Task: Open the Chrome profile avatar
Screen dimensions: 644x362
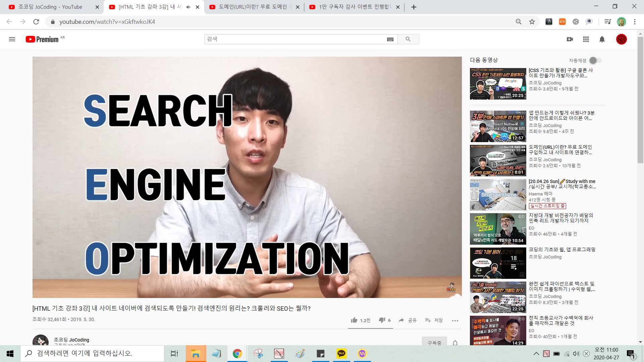Action: click(x=621, y=22)
